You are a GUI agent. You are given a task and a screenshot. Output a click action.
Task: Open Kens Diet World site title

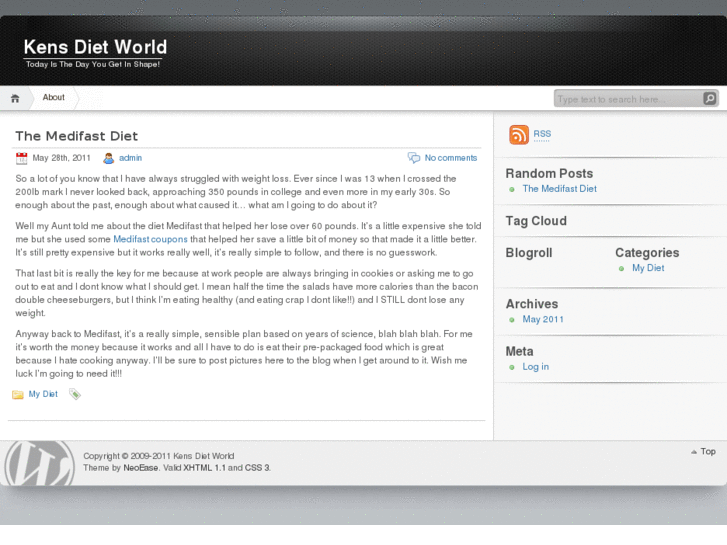(x=95, y=47)
